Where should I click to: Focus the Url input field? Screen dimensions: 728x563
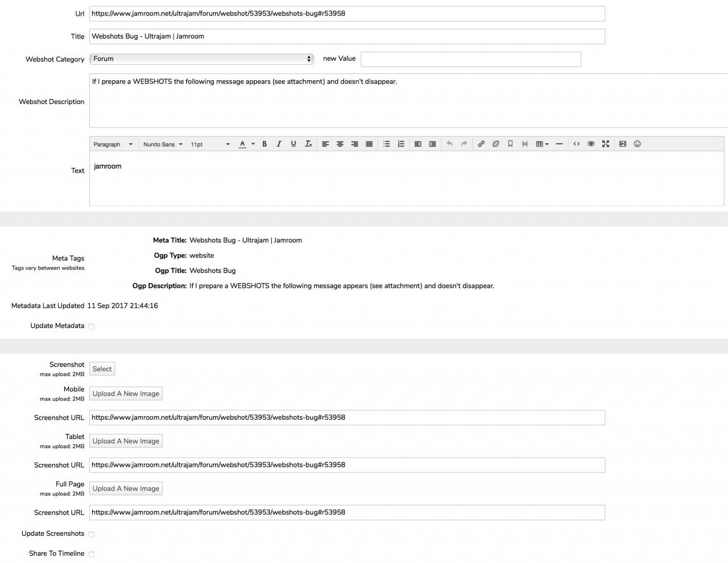click(347, 14)
